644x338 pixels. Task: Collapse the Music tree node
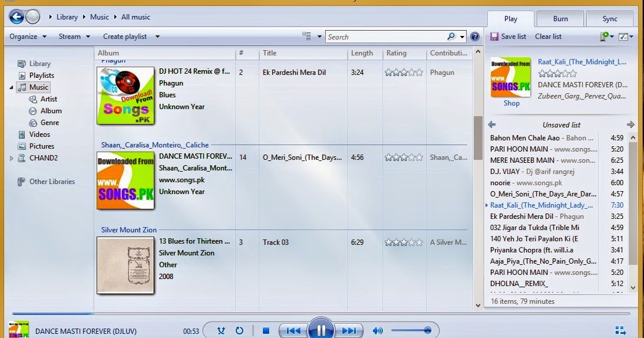(x=11, y=87)
